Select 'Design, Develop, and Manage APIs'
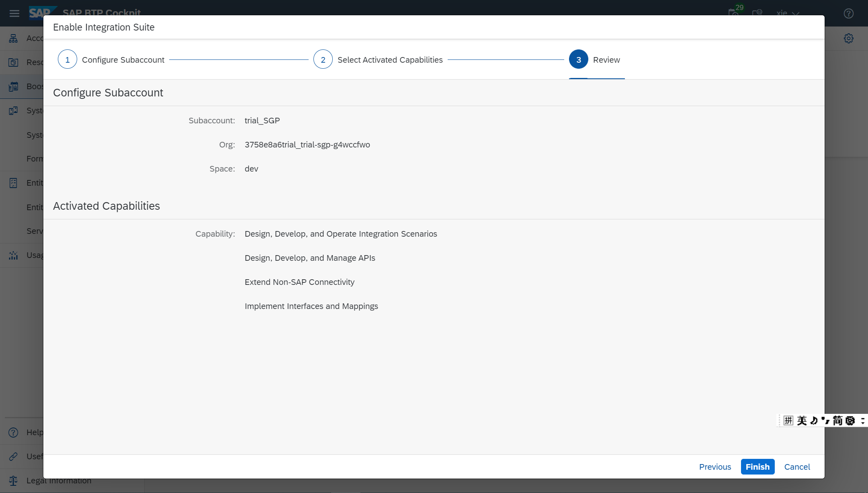This screenshot has width=868, height=493. (x=310, y=258)
